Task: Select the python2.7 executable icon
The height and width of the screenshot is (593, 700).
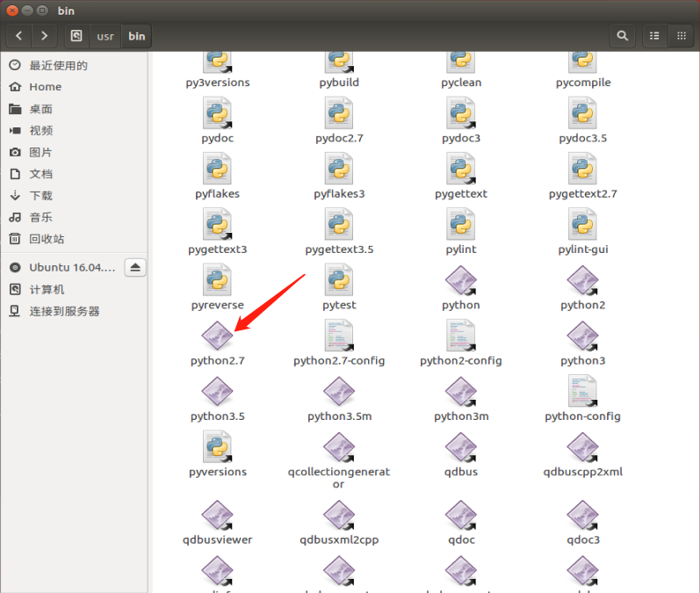Action: coord(218,336)
